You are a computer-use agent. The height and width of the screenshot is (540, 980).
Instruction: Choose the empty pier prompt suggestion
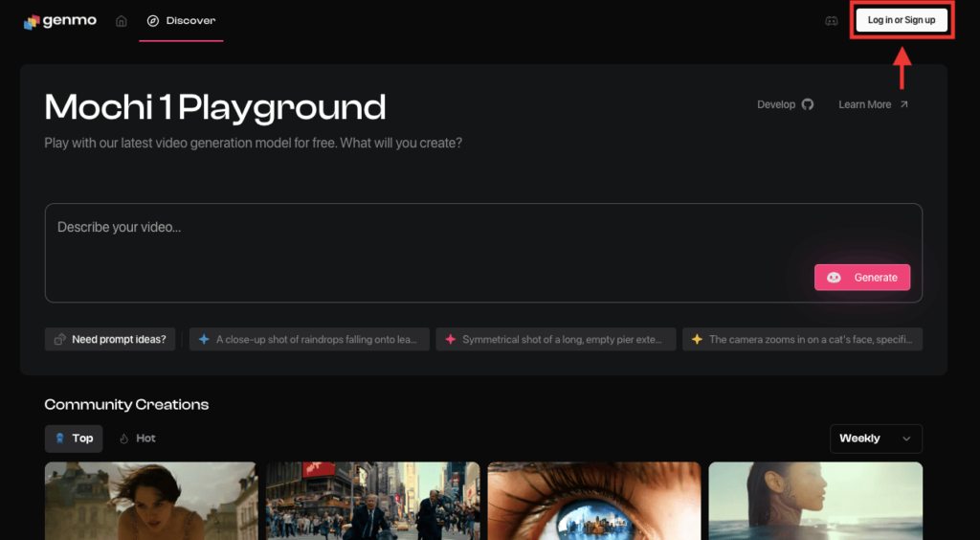click(x=556, y=339)
